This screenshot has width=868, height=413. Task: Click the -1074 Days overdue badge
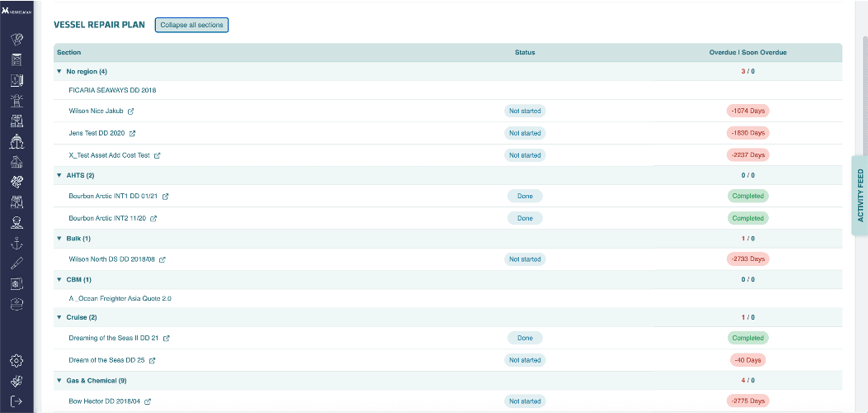coord(748,111)
